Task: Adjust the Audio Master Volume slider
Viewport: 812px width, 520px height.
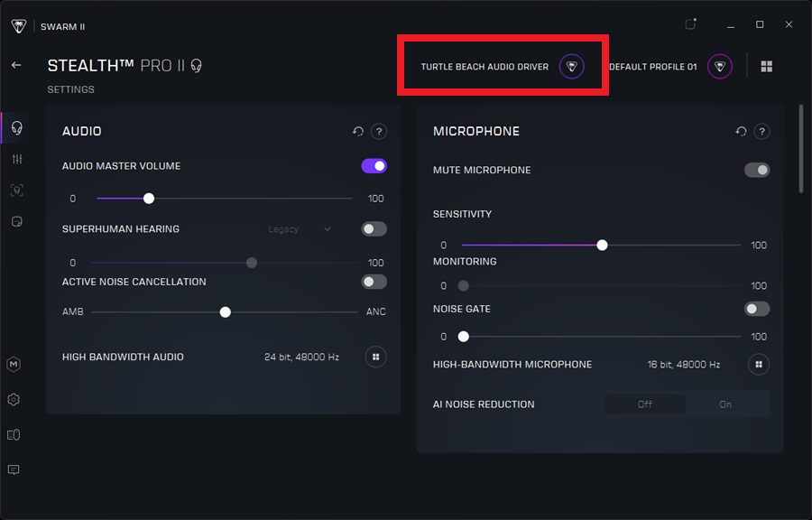Action: pos(225,199)
